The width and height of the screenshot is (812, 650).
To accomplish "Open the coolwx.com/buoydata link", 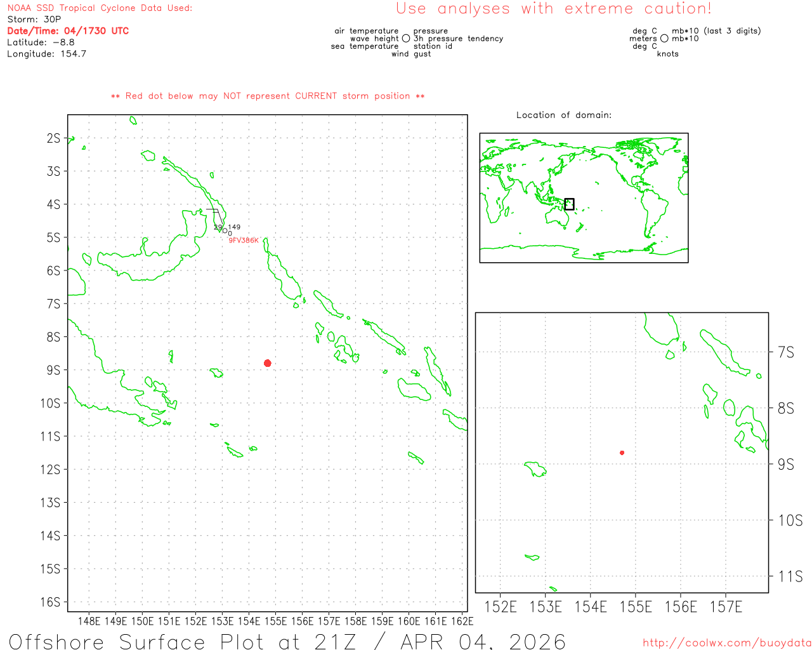I will coord(726,643).
